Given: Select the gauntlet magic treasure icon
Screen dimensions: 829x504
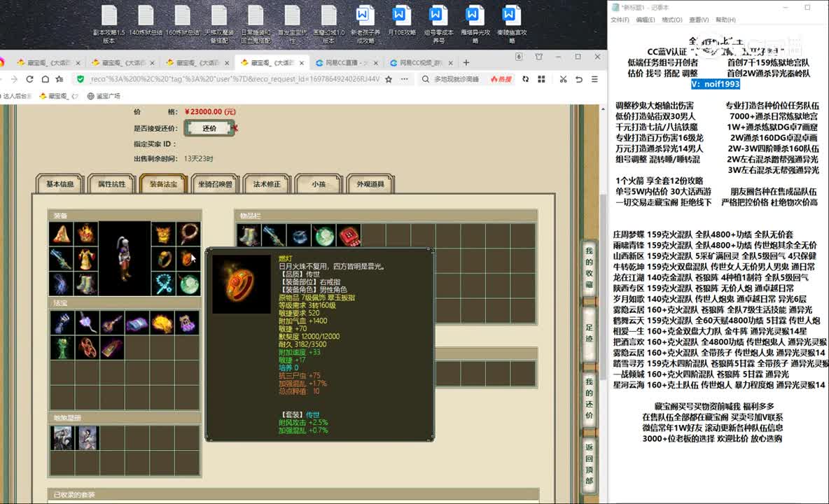Looking at the screenshot, I should coord(62,323).
